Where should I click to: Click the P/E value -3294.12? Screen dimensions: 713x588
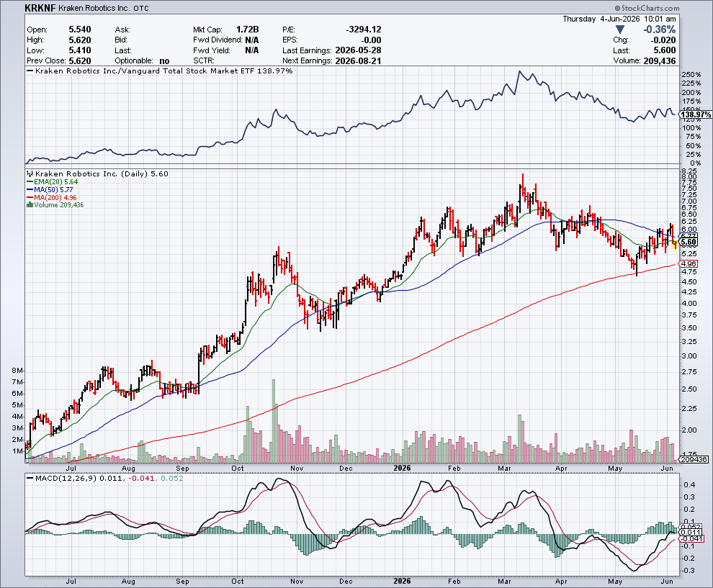[x=364, y=30]
